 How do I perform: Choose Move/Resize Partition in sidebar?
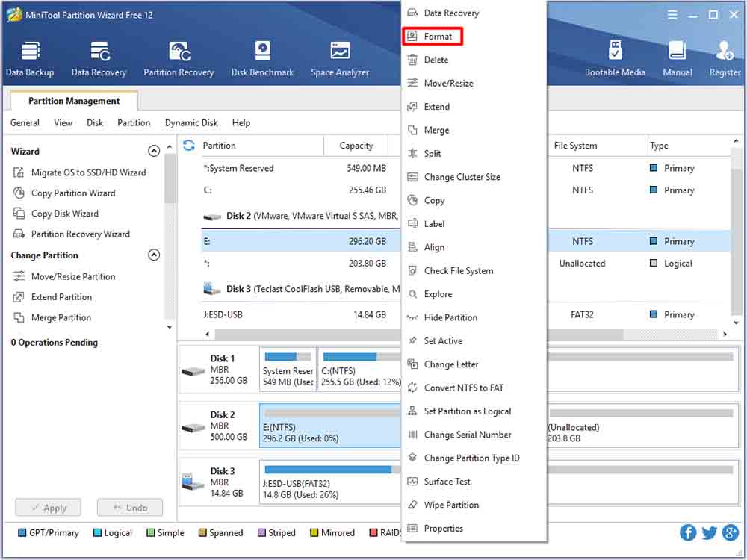(x=64, y=276)
